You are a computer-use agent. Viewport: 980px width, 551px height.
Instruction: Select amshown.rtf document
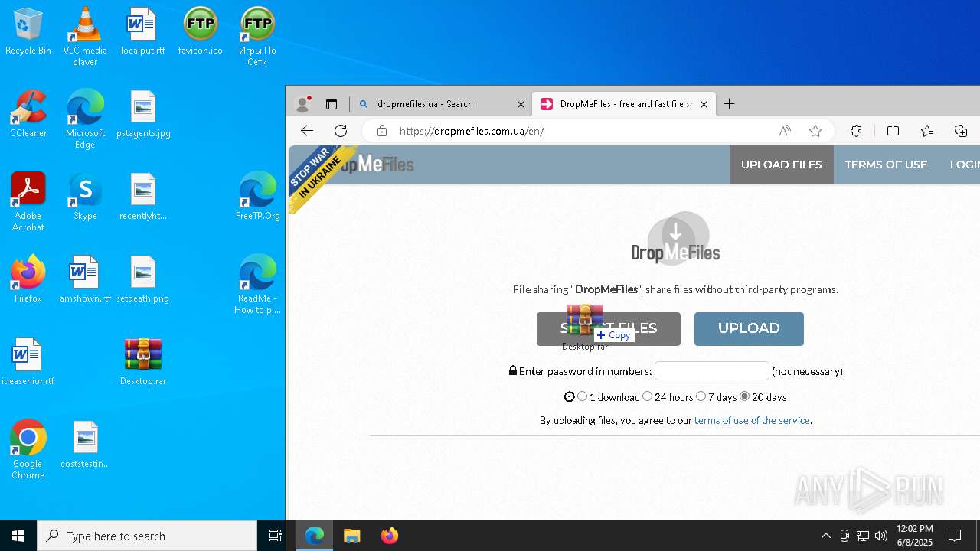pyautogui.click(x=85, y=280)
